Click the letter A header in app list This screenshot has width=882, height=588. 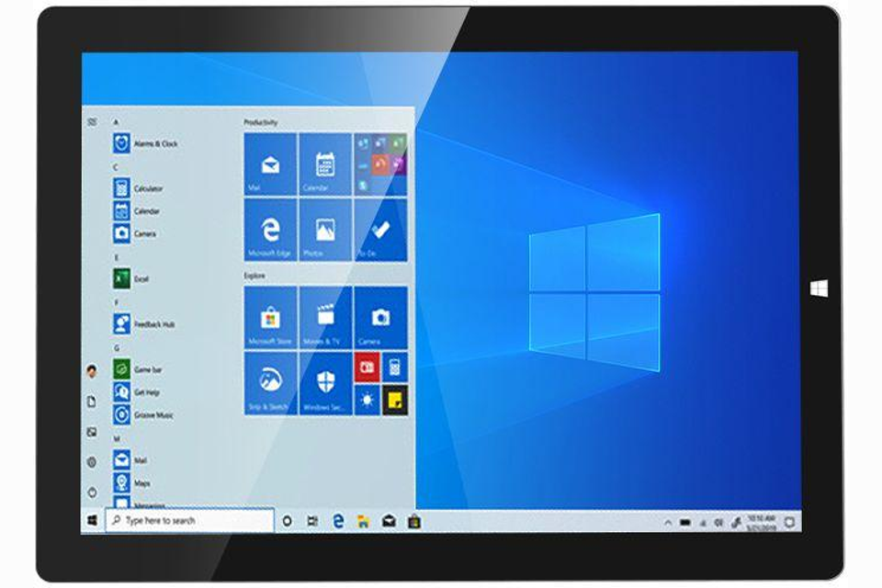(116, 121)
